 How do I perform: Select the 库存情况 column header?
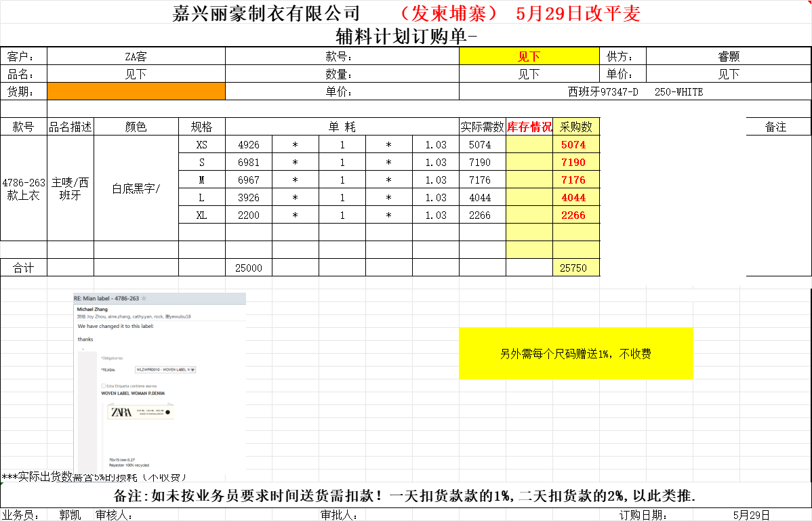[x=529, y=127]
